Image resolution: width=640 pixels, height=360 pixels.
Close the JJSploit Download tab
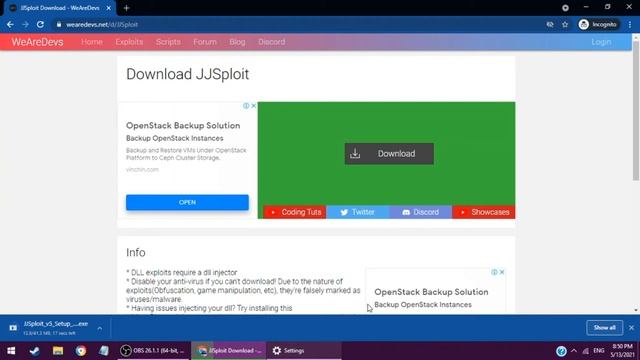click(109, 8)
